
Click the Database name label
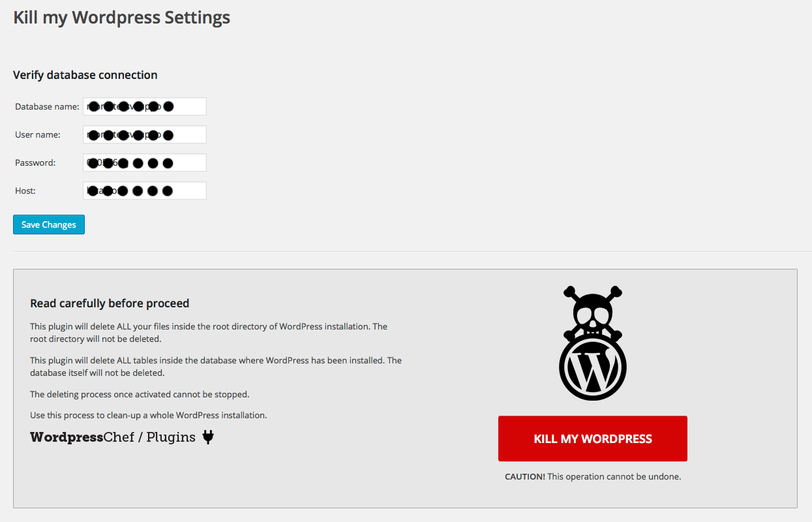(x=47, y=106)
